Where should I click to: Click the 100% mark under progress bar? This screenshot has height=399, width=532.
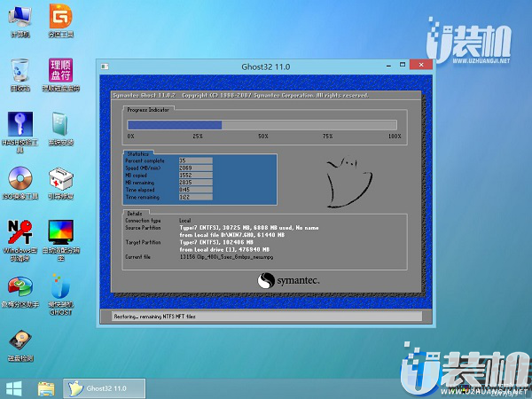(x=395, y=136)
